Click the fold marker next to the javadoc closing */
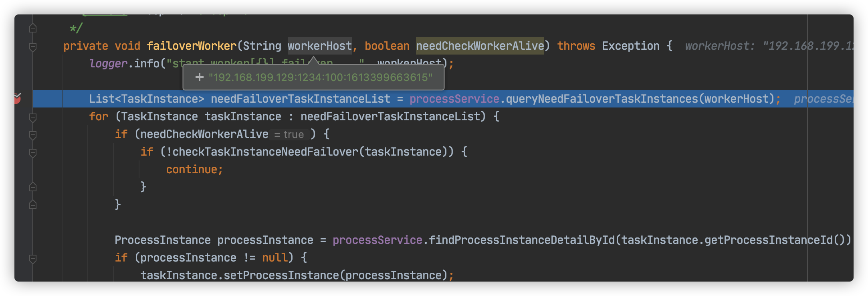 [x=32, y=28]
